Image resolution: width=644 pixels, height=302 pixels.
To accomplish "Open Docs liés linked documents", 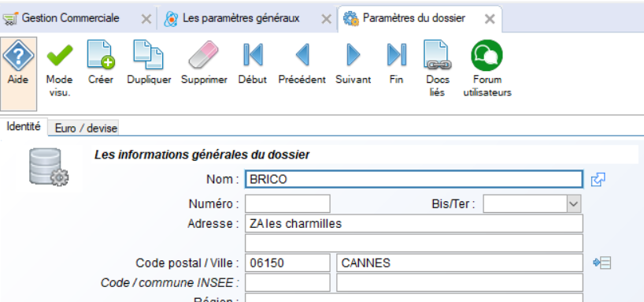I will [x=438, y=69].
